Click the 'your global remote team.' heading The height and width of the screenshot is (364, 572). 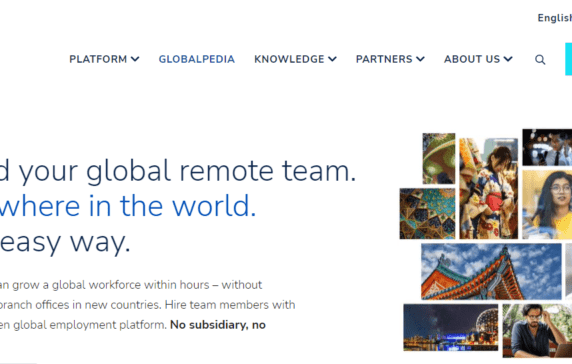click(188, 171)
